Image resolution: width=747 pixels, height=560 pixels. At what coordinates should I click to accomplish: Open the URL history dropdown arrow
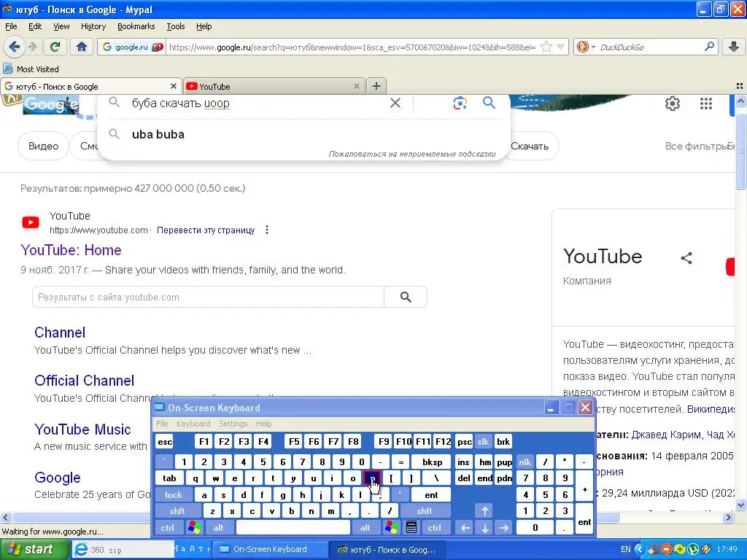[561, 47]
